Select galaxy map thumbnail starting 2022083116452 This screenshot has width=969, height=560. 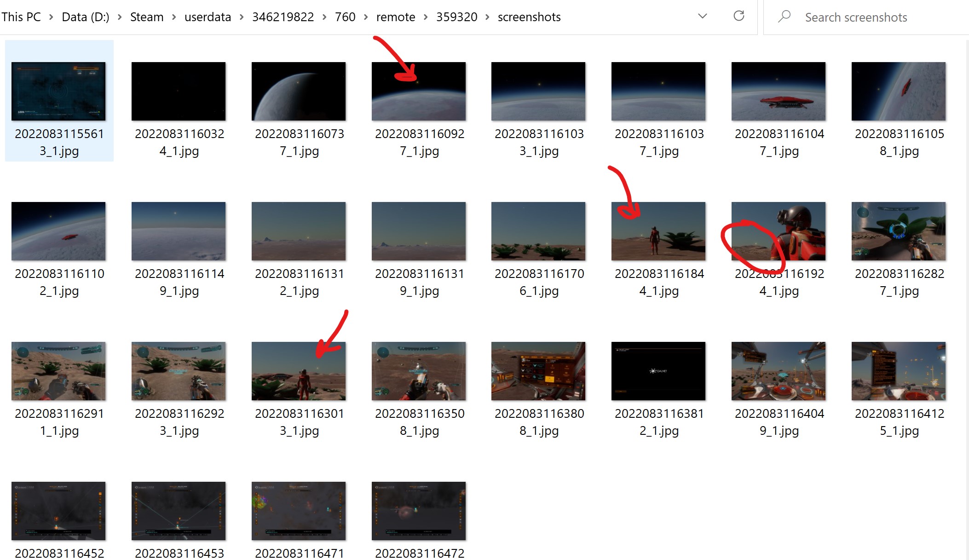[x=58, y=511]
